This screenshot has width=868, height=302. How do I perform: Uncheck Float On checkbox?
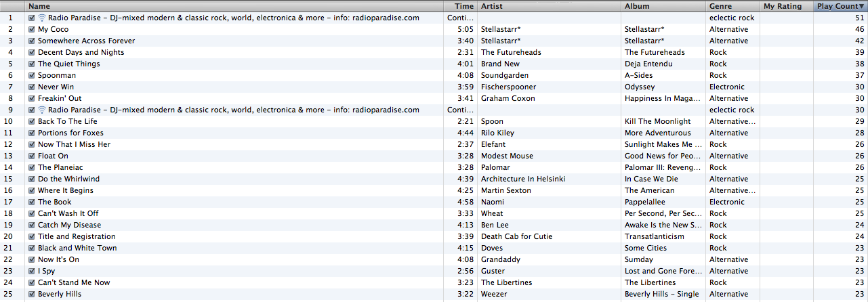click(32, 156)
